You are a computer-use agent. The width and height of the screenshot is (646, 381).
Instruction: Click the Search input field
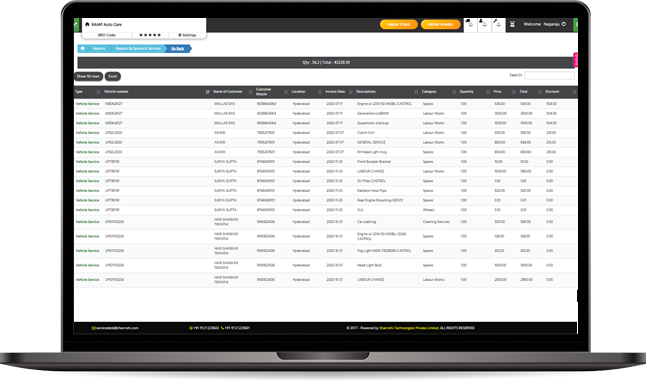(549, 75)
